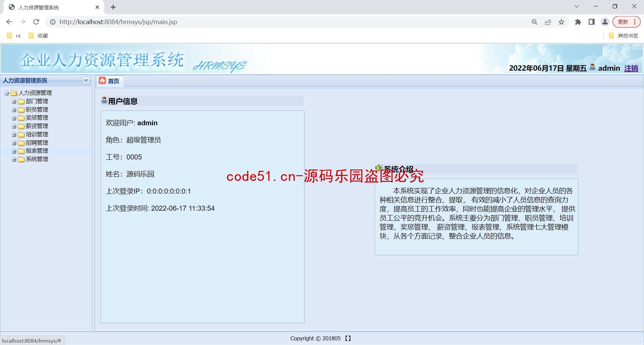The image size is (644, 345).
Task: Open a new browser tab
Action: 113,7
